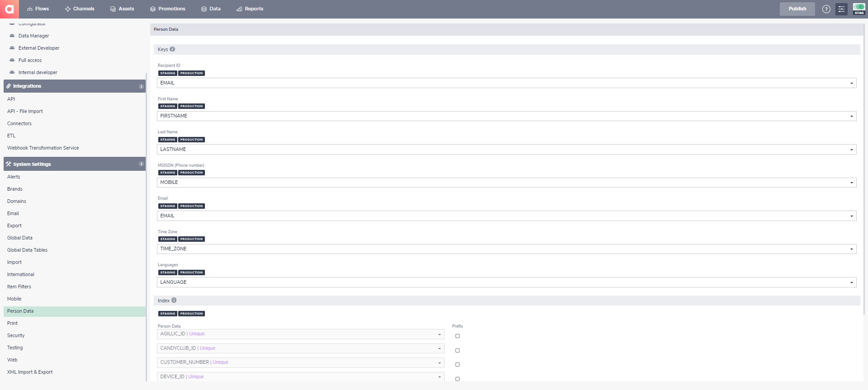Click the info icon on Integrations header
The image size is (868, 390).
click(x=141, y=86)
